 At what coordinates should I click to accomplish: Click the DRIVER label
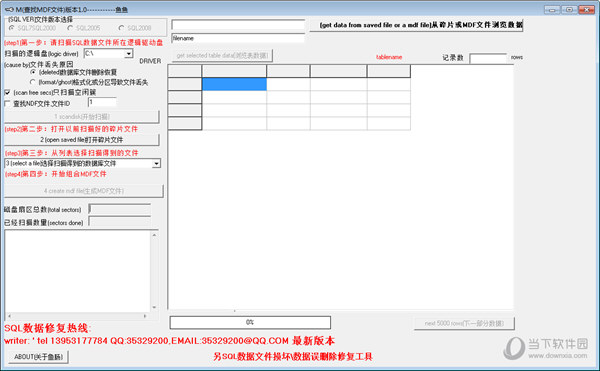(150, 61)
